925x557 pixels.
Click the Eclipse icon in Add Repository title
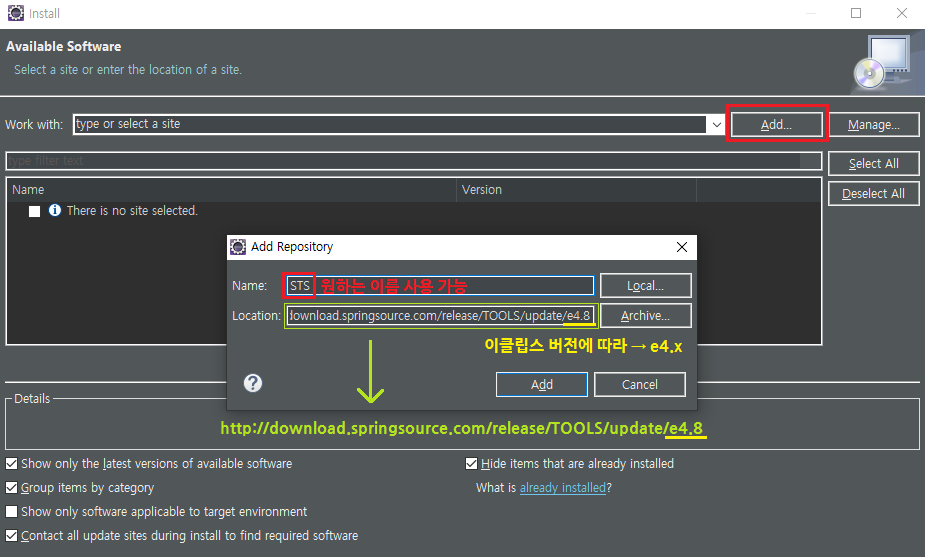238,247
